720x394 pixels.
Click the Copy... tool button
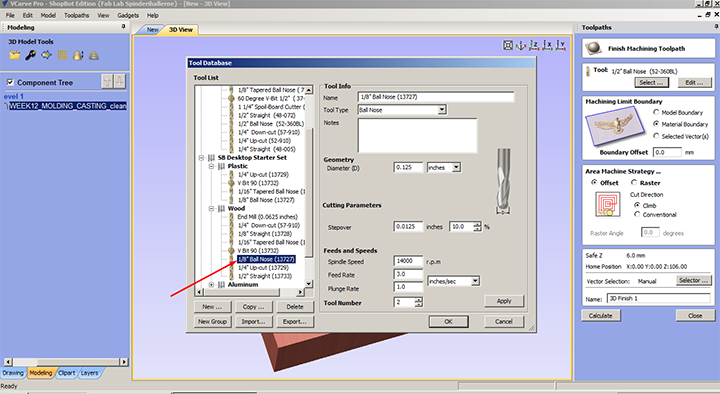[253, 307]
